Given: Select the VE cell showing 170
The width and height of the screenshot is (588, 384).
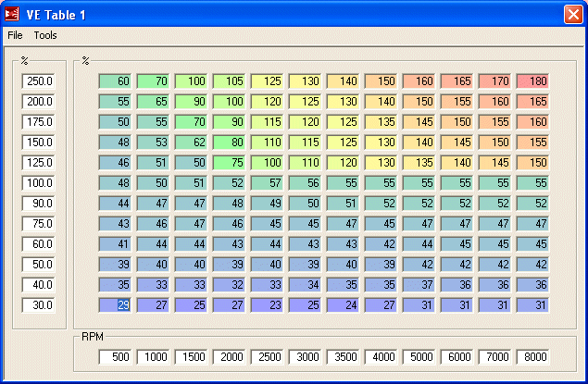Looking at the screenshot, I should [496, 81].
